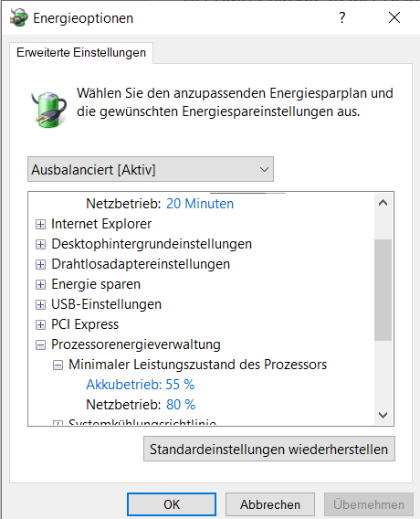Select the Netzbetrieb: 80 % value

[181, 405]
